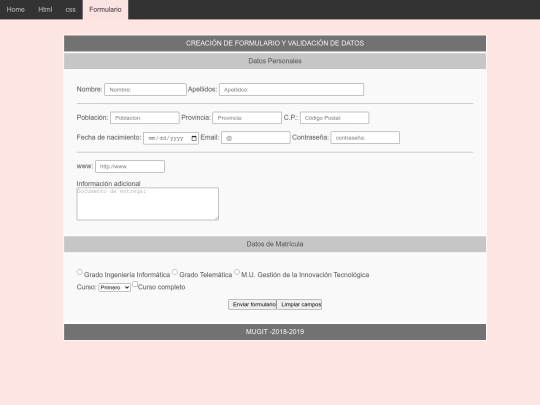Click the Contraseña: label
Viewport: 540px width, 405px height.
(310, 137)
